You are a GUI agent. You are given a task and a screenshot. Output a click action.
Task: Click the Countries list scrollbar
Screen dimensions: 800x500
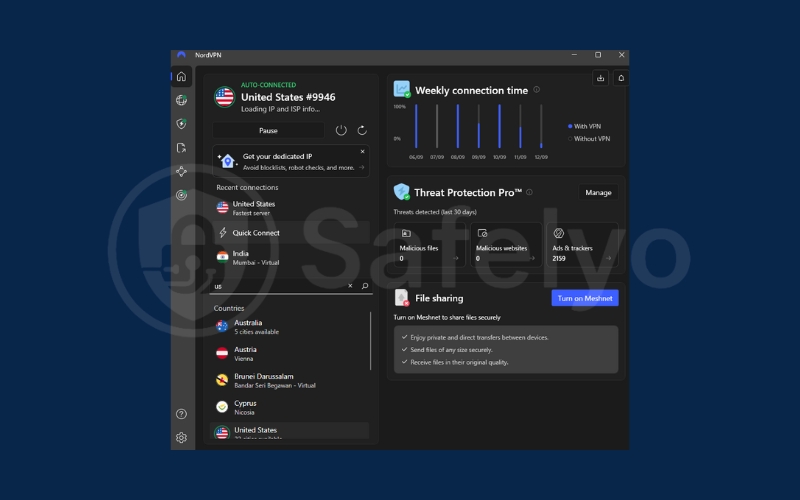(x=370, y=341)
